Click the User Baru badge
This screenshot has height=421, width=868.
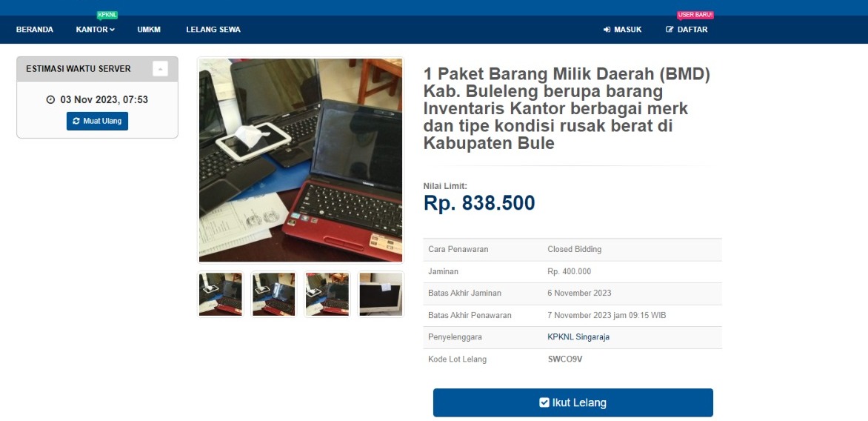click(695, 15)
